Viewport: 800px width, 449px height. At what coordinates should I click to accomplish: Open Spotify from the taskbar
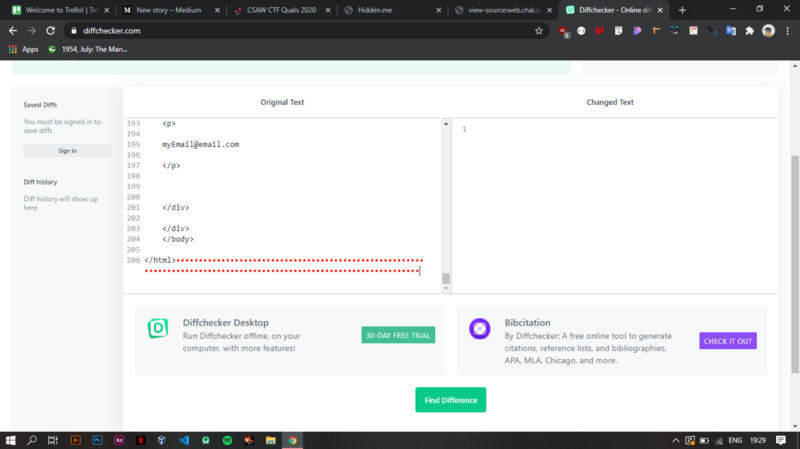click(227, 440)
